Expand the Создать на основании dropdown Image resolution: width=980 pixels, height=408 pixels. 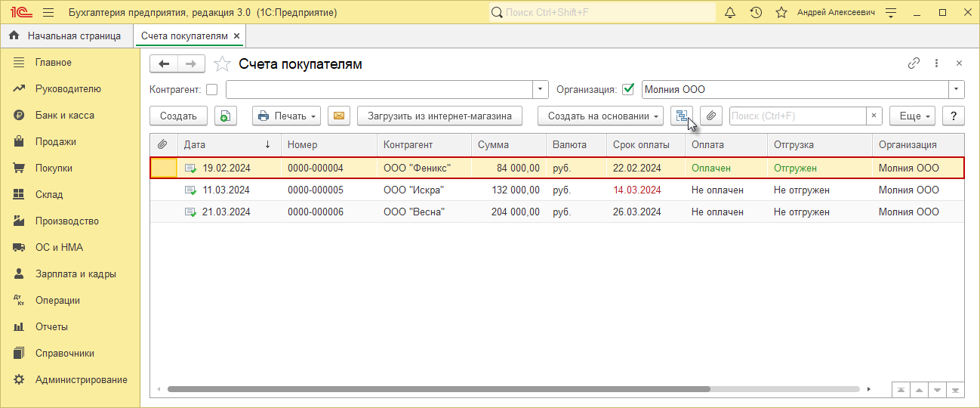coord(600,116)
